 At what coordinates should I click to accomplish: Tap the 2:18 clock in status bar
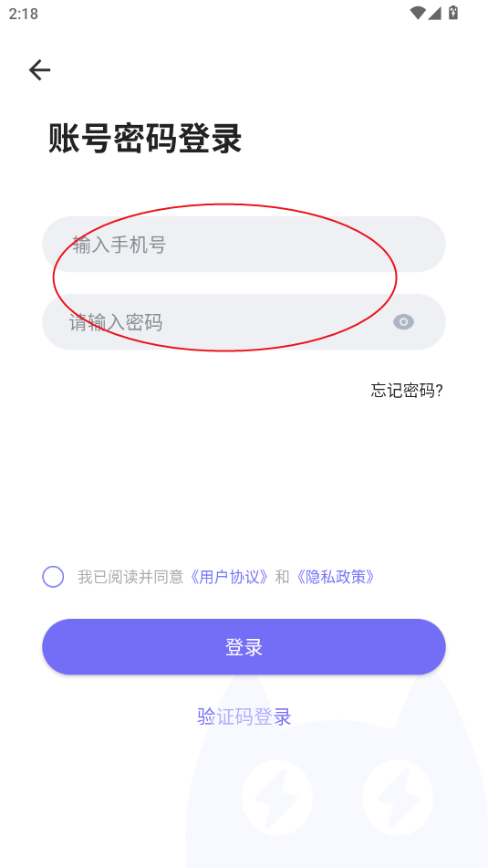click(x=23, y=14)
